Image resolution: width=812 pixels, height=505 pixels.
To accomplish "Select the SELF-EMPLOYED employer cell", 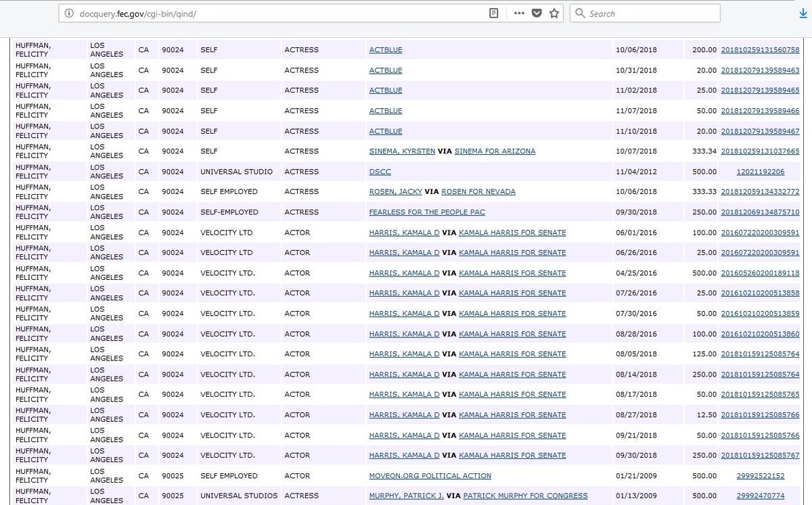I will (x=229, y=212).
